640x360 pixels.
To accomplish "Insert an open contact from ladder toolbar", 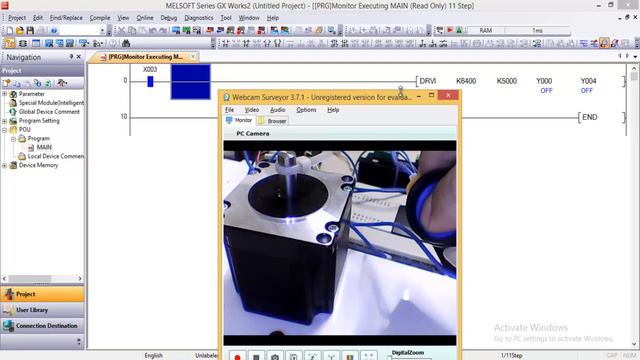I will click(225, 43).
